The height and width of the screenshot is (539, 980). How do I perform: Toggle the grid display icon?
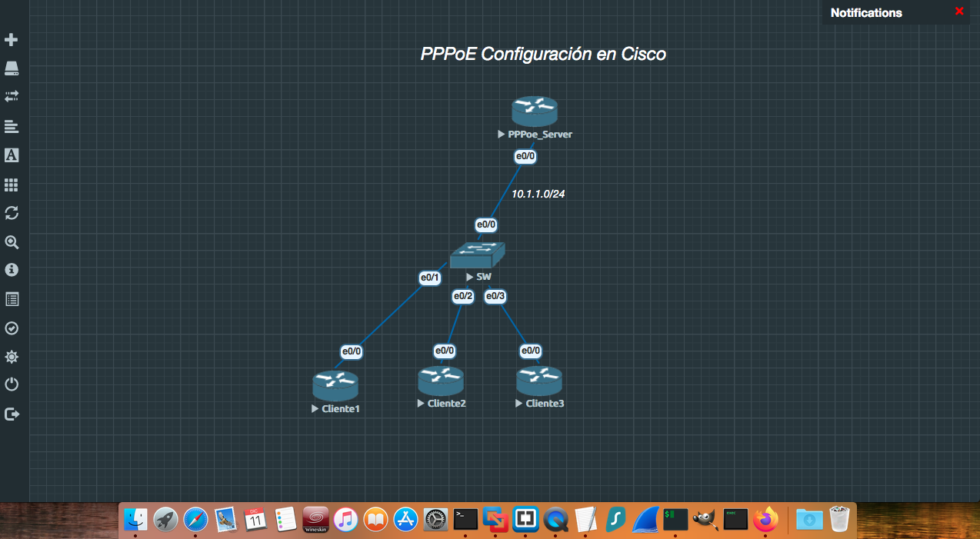click(11, 184)
